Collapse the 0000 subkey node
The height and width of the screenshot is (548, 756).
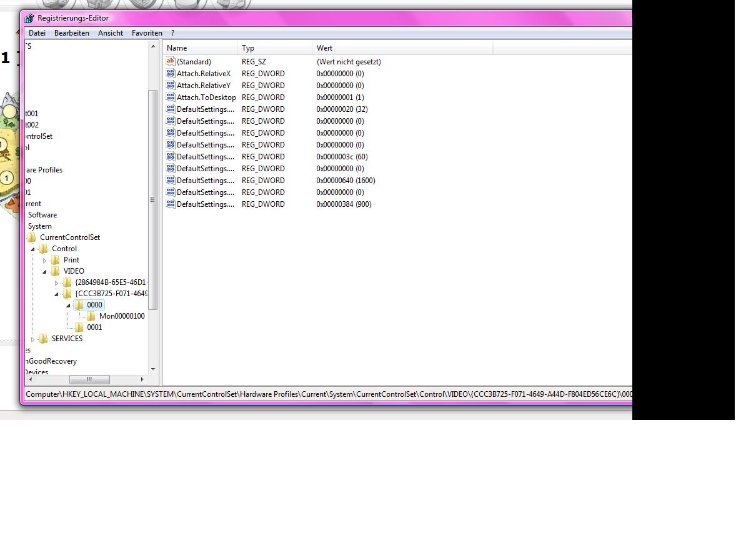69,306
